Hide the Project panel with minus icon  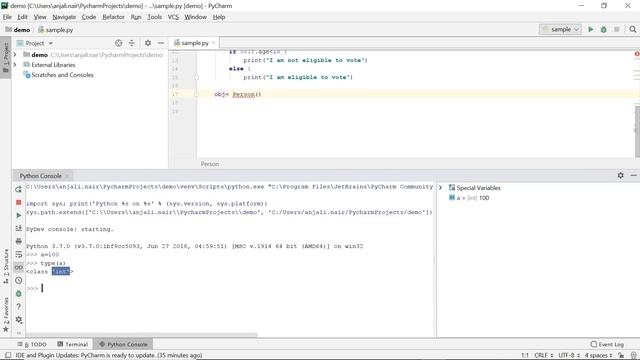tap(161, 43)
